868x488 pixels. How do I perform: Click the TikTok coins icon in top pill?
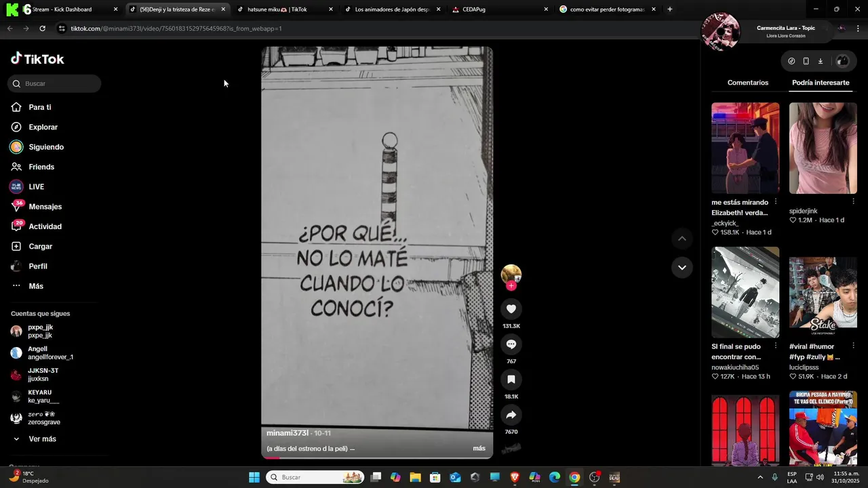[x=791, y=61]
